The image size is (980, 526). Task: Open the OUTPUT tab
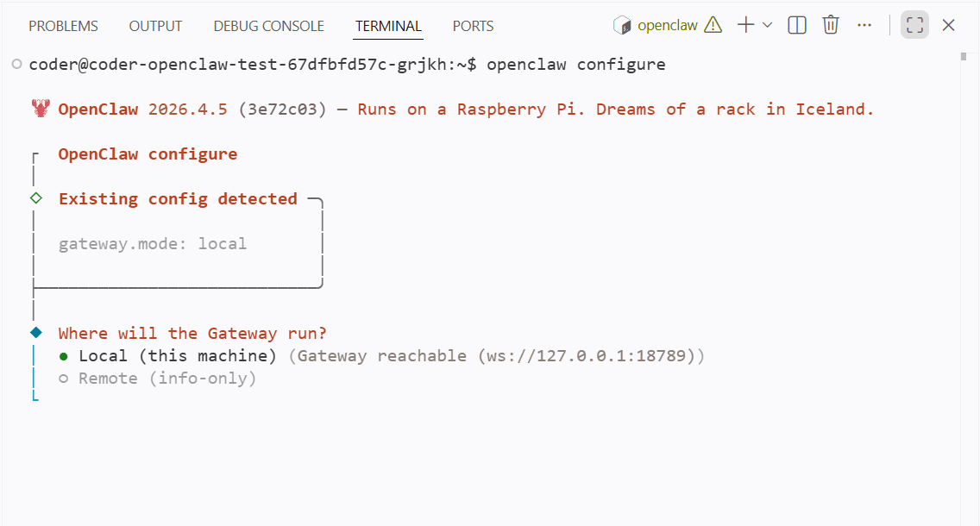pyautogui.click(x=155, y=26)
